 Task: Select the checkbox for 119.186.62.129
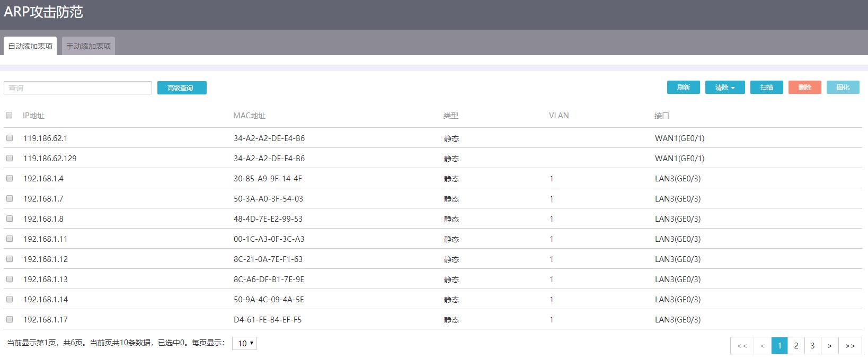point(10,158)
